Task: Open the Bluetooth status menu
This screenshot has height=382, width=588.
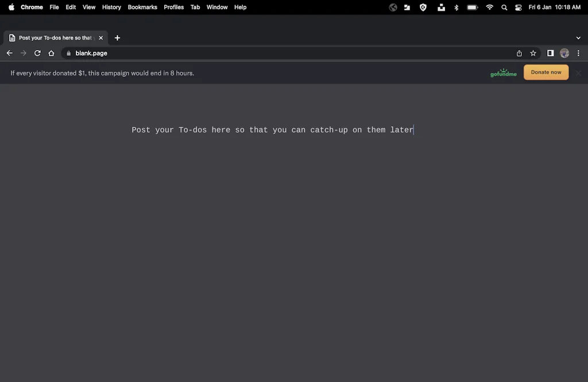Action: pos(456,7)
